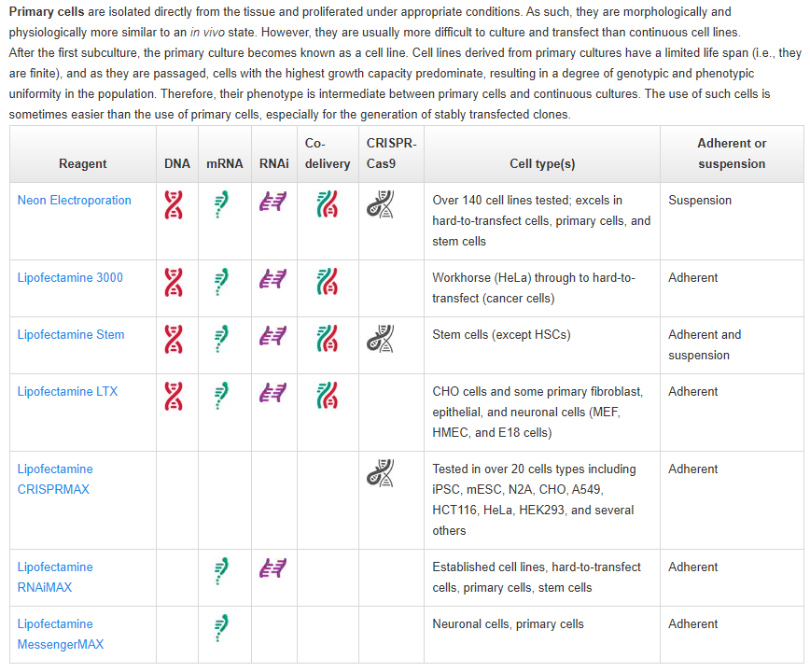Click the mRNA icon for Lipofectamine Stem
Image resolution: width=810 pixels, height=672 pixels.
221,339
